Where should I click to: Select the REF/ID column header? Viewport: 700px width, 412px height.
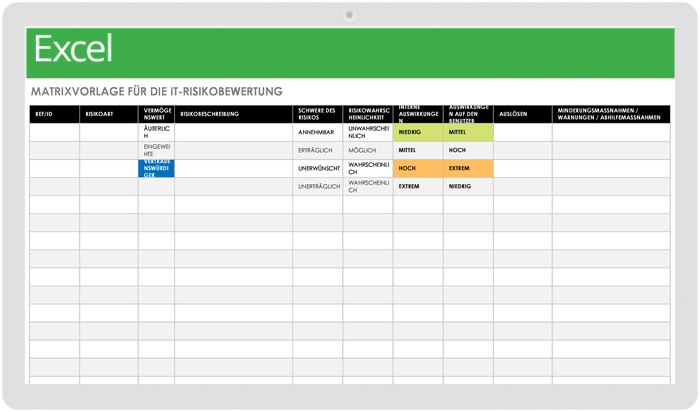point(54,114)
